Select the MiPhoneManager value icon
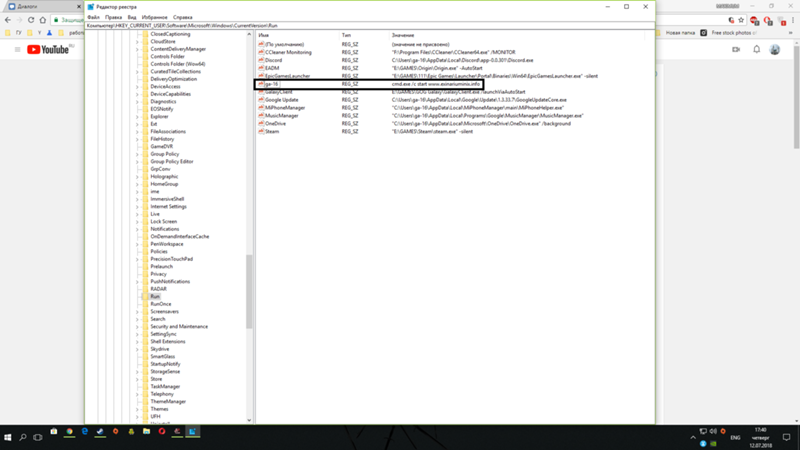The height and width of the screenshot is (450, 800). pyautogui.click(x=261, y=108)
